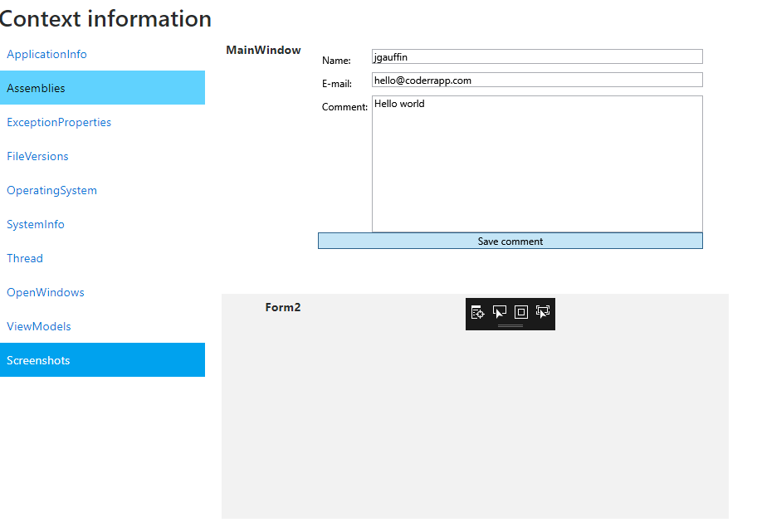The height and width of the screenshot is (532, 757).
Task: Click the Name: label
Action: [x=336, y=61]
